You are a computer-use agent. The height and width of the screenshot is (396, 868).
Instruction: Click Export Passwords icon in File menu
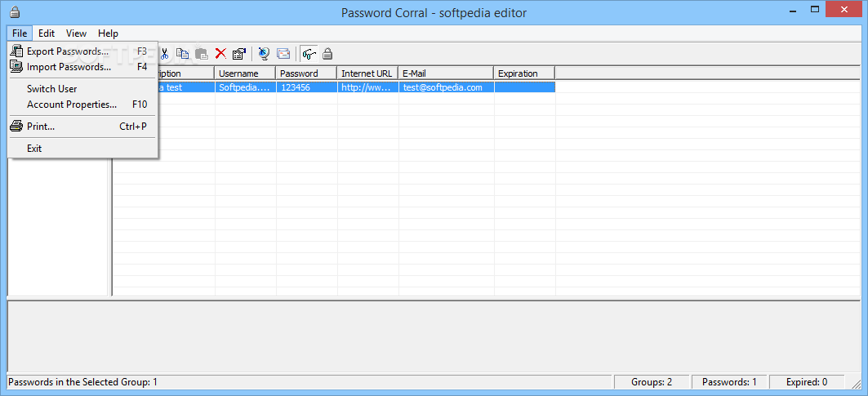pos(16,51)
